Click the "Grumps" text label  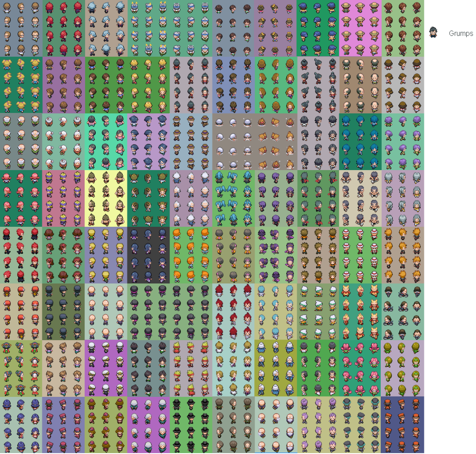[x=461, y=33]
